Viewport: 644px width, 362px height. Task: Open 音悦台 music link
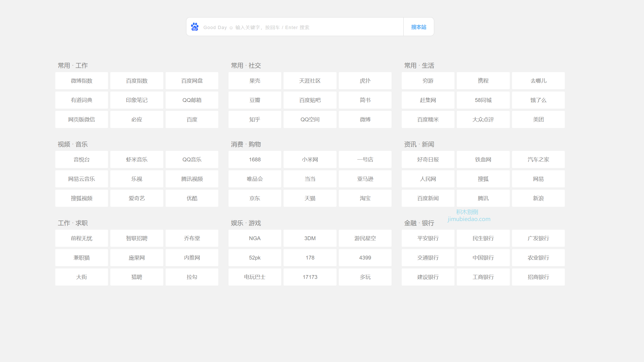[x=82, y=160]
